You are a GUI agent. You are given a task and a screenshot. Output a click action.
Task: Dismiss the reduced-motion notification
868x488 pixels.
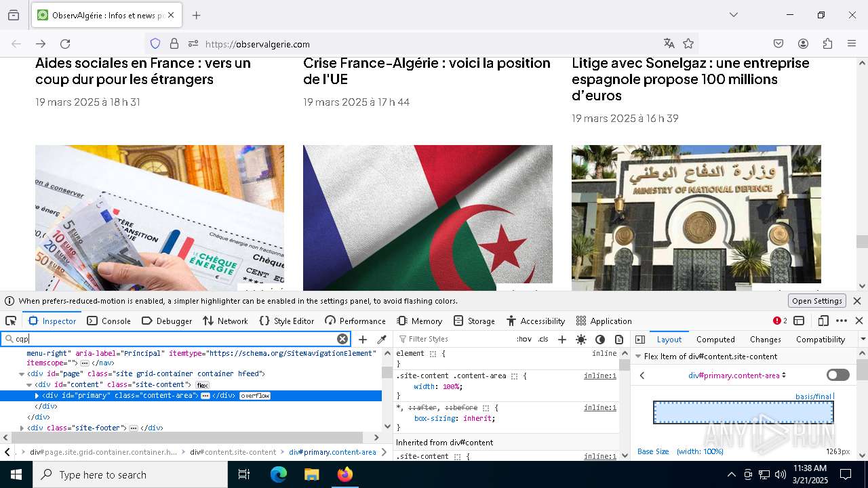(x=857, y=301)
